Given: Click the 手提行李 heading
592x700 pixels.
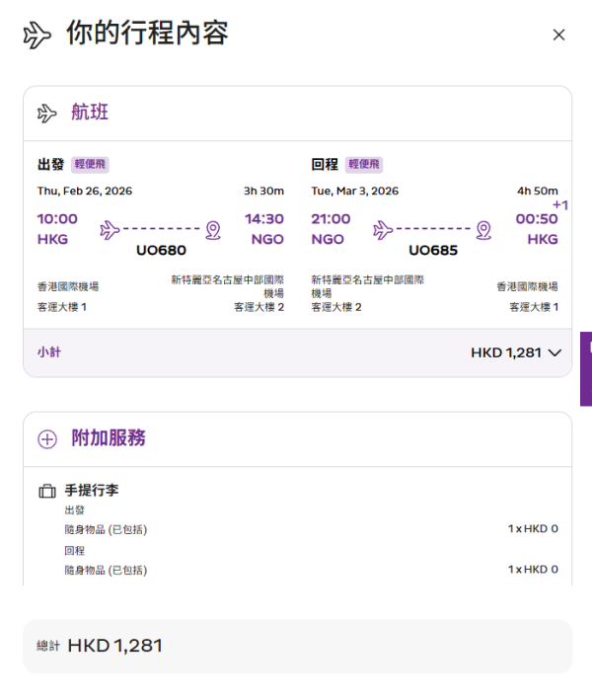Looking at the screenshot, I should [92, 490].
